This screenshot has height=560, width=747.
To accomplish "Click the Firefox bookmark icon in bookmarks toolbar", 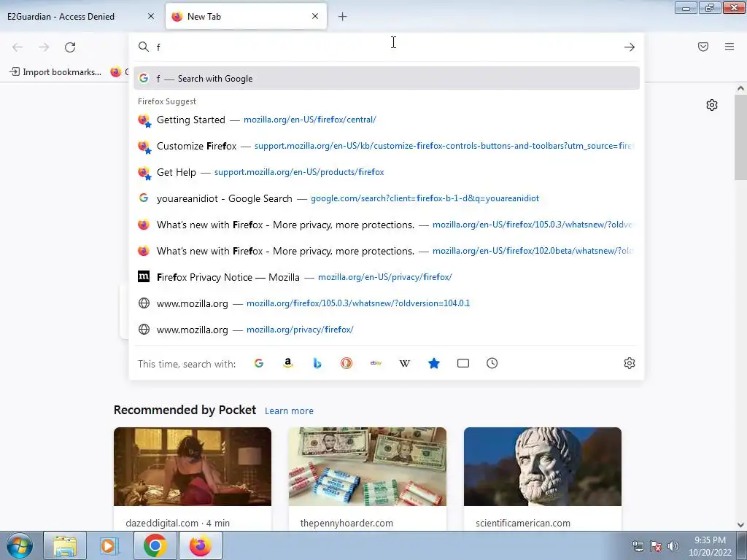I will point(116,72).
